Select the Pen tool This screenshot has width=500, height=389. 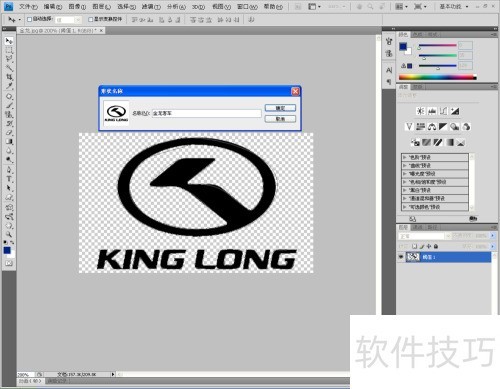click(x=9, y=170)
